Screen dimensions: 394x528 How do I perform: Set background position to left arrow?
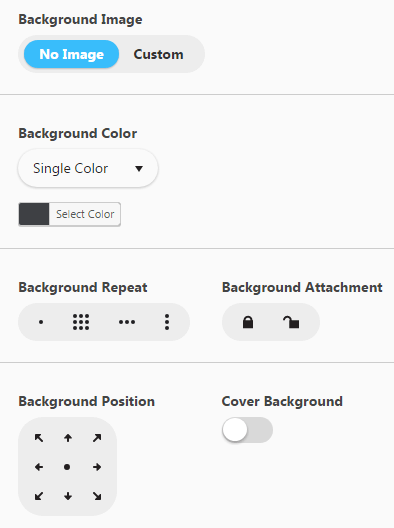39,467
